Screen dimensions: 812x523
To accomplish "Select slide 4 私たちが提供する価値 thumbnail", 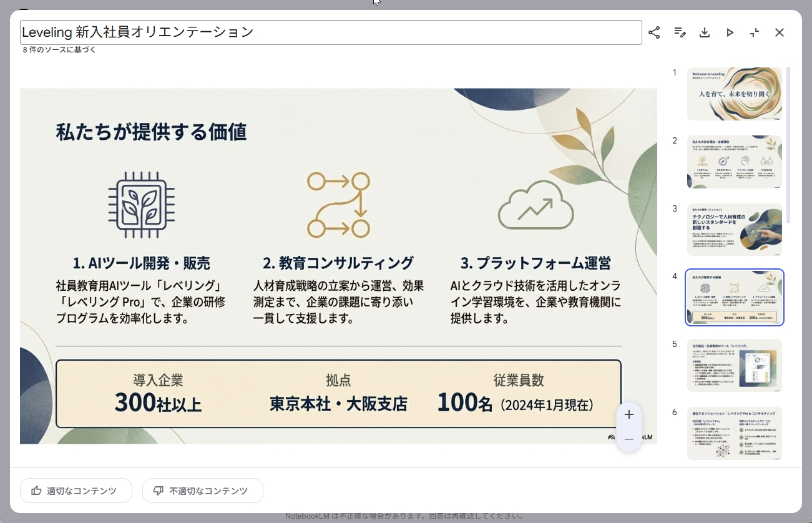I will tap(735, 297).
